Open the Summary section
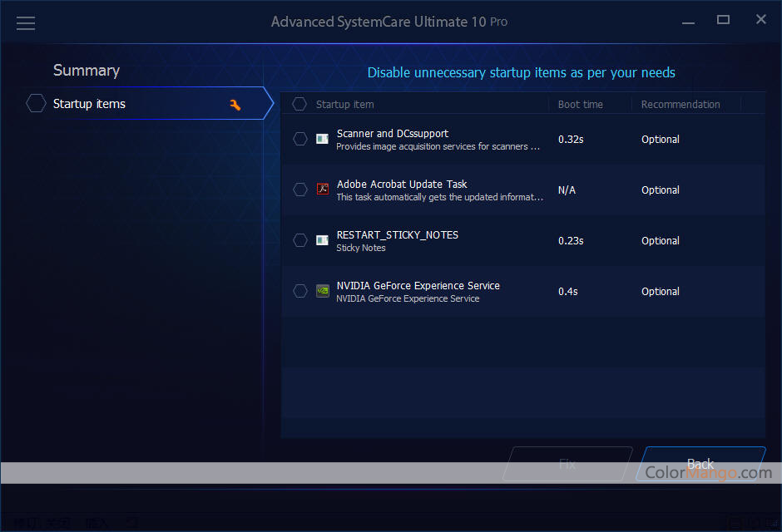Image resolution: width=782 pixels, height=532 pixels. tap(87, 70)
